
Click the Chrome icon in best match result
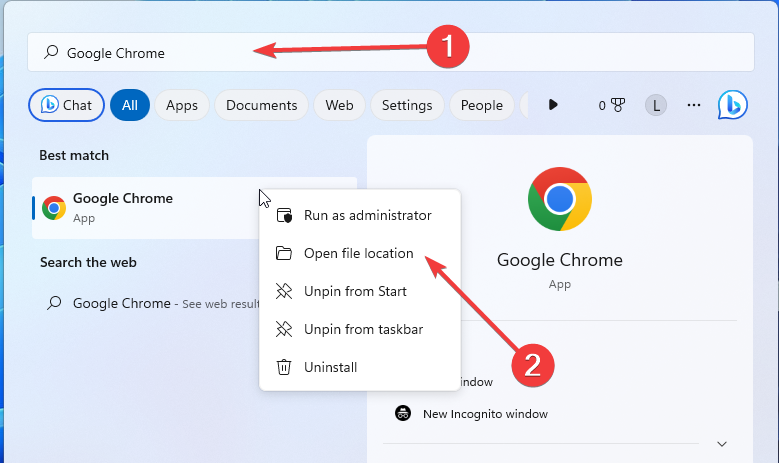(54, 208)
